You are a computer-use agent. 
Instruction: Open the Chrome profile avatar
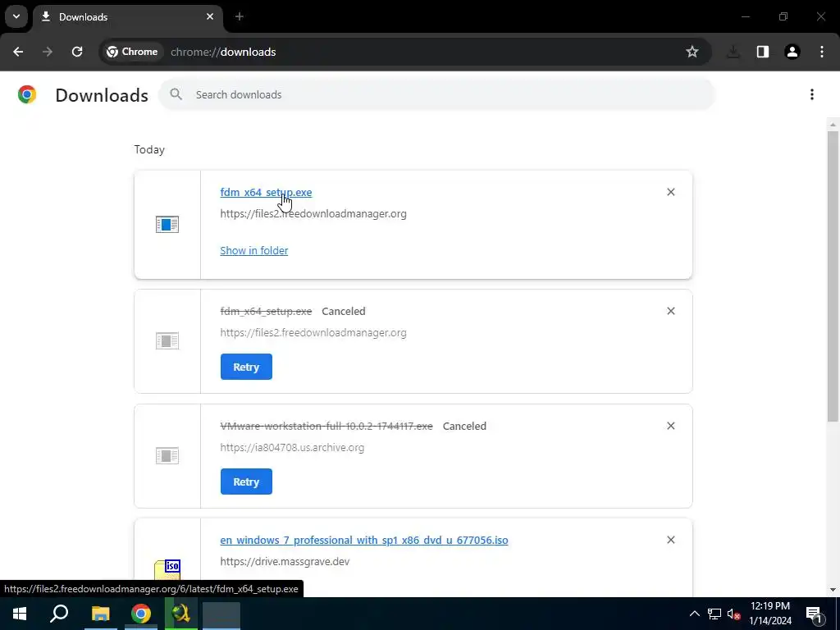792,52
